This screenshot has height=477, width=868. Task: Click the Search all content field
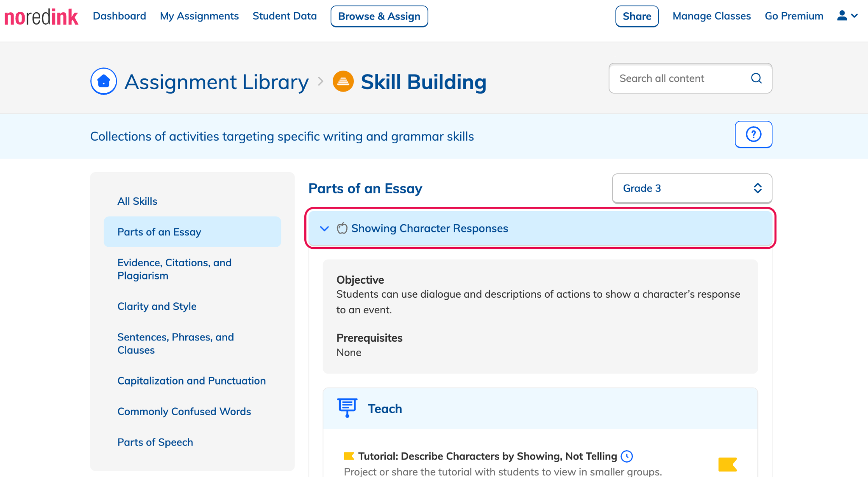(x=690, y=78)
